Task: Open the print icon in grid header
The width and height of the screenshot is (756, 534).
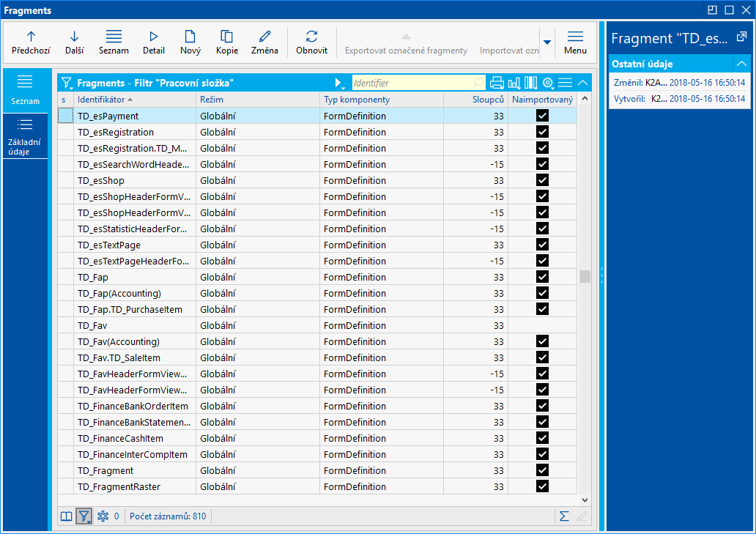Action: (x=497, y=83)
